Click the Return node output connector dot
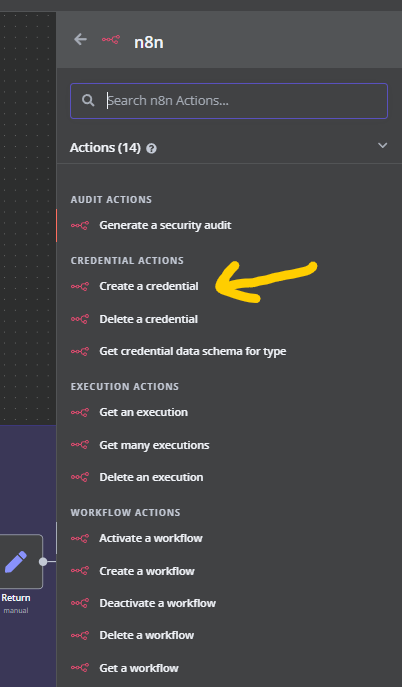 (x=43, y=562)
